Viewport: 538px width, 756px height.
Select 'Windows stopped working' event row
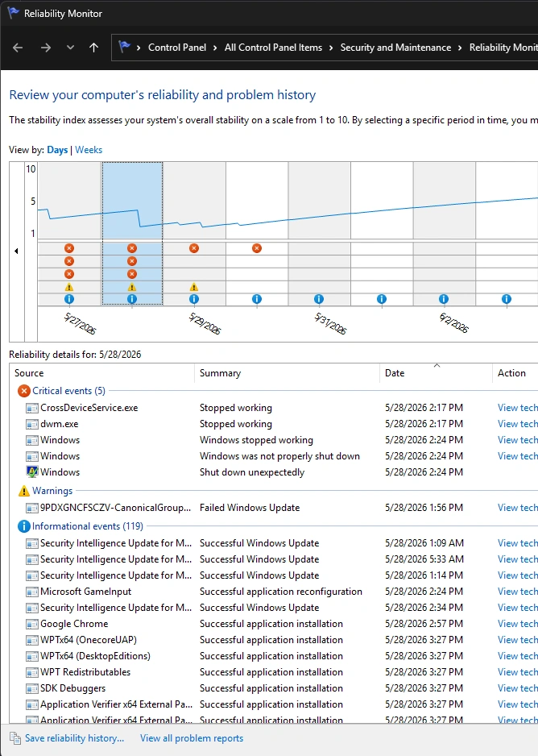(274, 440)
